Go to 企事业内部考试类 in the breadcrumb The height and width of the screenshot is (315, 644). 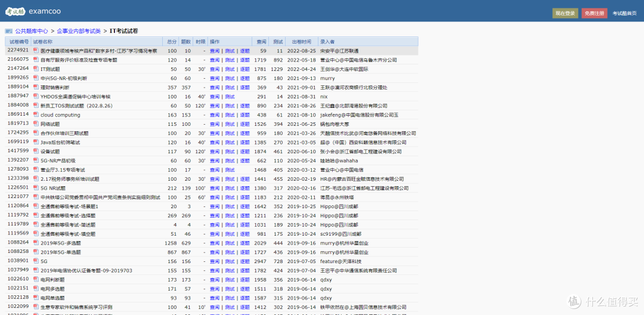point(79,31)
